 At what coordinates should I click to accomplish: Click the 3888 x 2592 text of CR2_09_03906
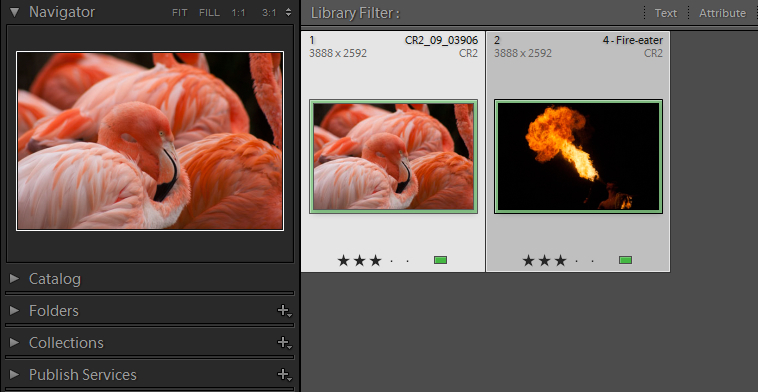[338, 53]
